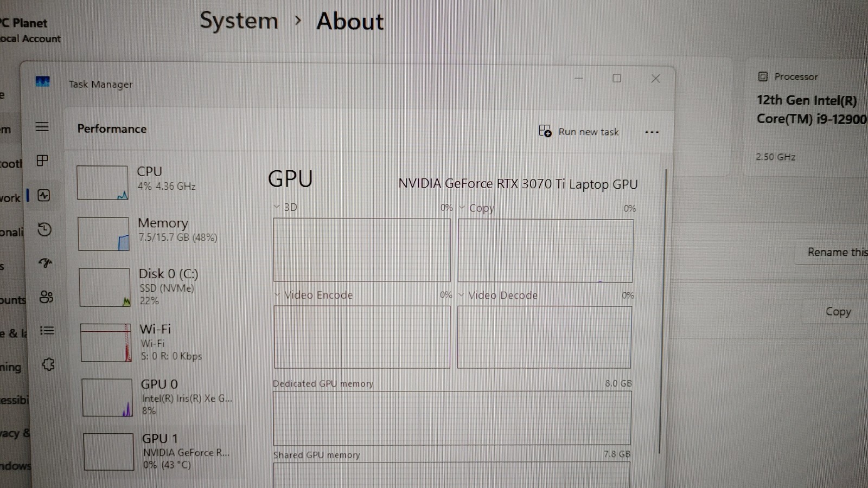The width and height of the screenshot is (868, 488).
Task: Click the Performance page heading
Action: [x=112, y=129]
